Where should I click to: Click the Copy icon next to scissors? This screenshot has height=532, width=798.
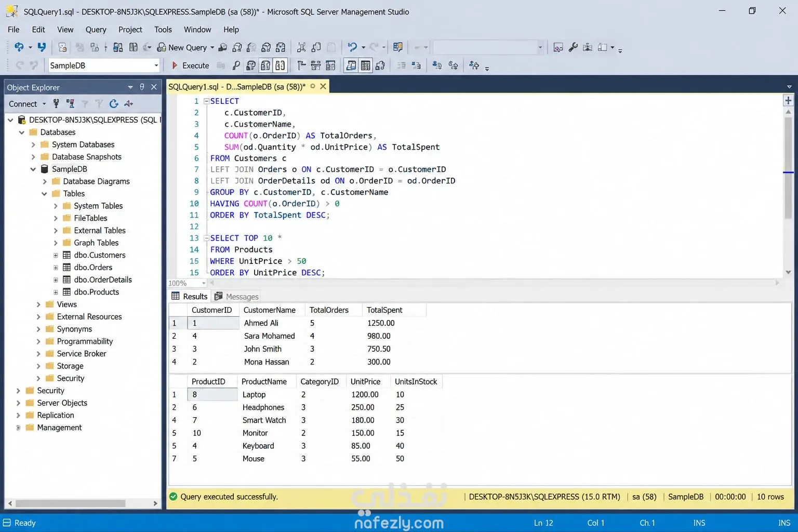point(316,47)
